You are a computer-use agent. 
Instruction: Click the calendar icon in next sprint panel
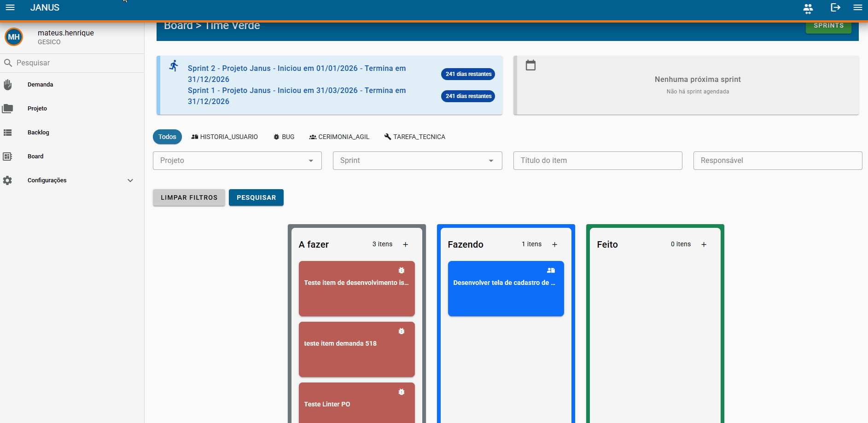[531, 65]
